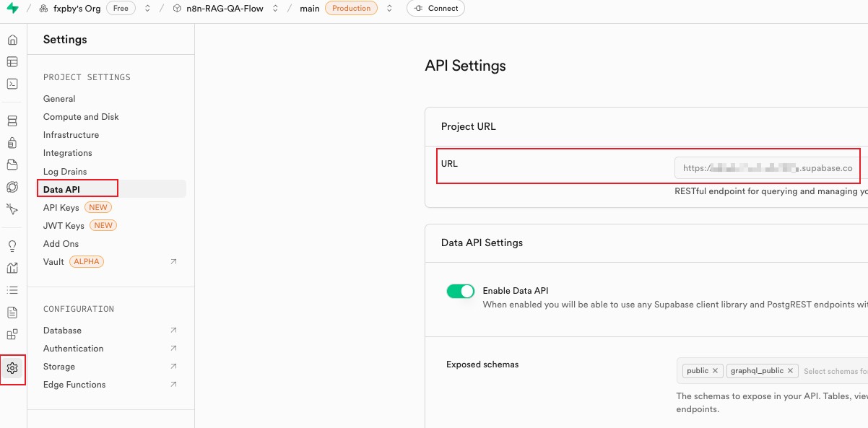Image resolution: width=868 pixels, height=428 pixels.
Task: Open Reports chart icon in sidebar
Action: 12,268
